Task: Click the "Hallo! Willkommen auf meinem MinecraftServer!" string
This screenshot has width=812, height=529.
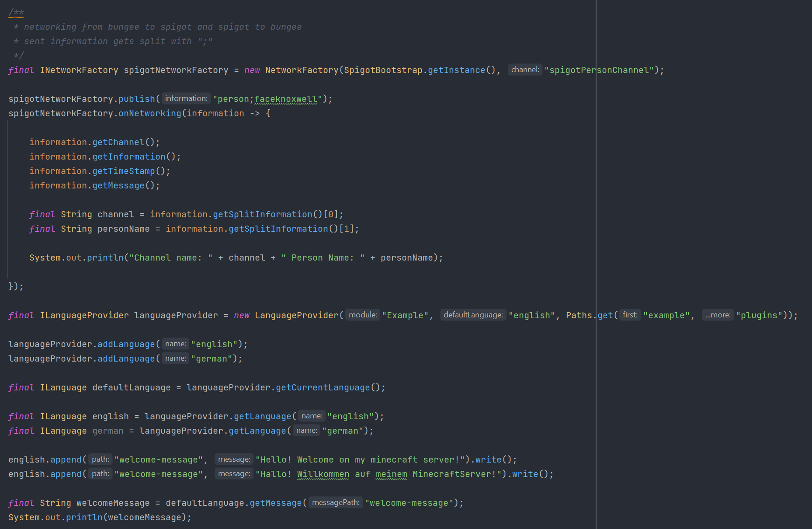Action: point(378,474)
